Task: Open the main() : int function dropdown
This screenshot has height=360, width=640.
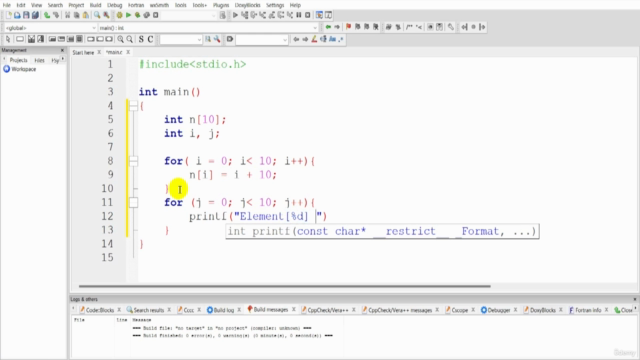Action: (315, 28)
